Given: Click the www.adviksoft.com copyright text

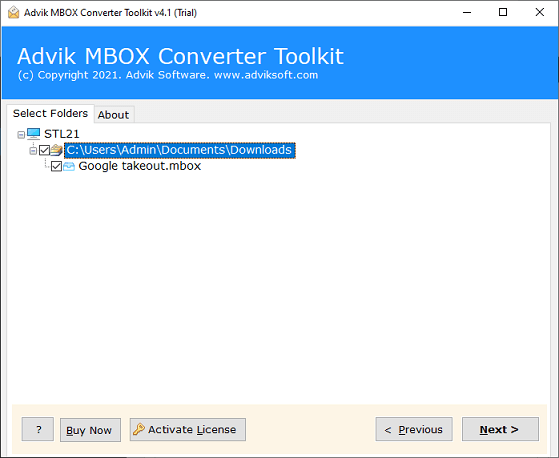Looking at the screenshot, I should [266, 75].
